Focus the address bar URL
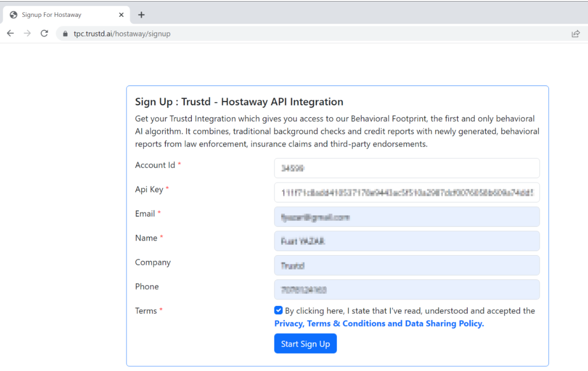 pos(122,34)
